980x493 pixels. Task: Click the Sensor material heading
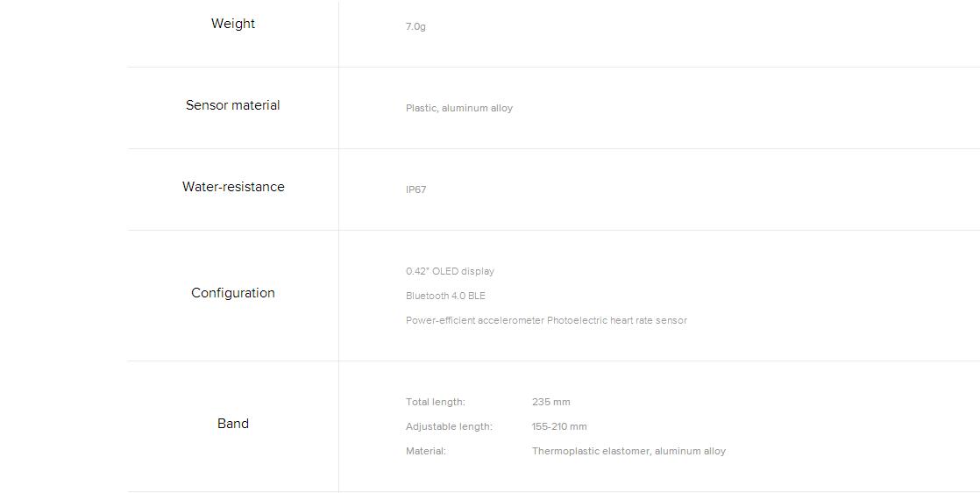coord(232,105)
